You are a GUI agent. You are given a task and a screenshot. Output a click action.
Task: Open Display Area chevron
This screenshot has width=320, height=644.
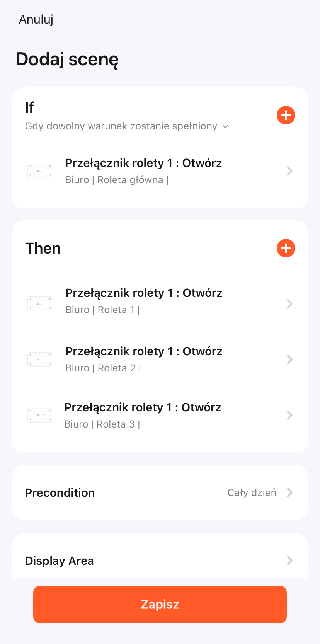(x=289, y=561)
